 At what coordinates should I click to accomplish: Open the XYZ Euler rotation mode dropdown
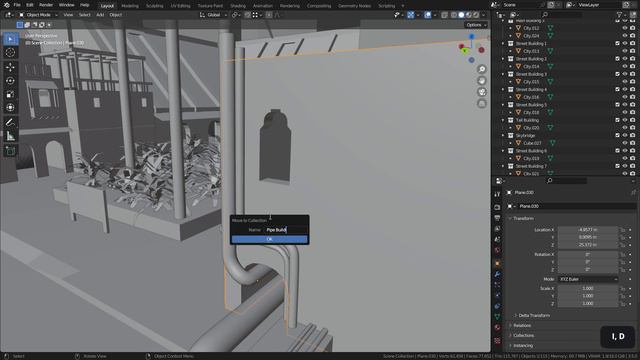(x=588, y=279)
